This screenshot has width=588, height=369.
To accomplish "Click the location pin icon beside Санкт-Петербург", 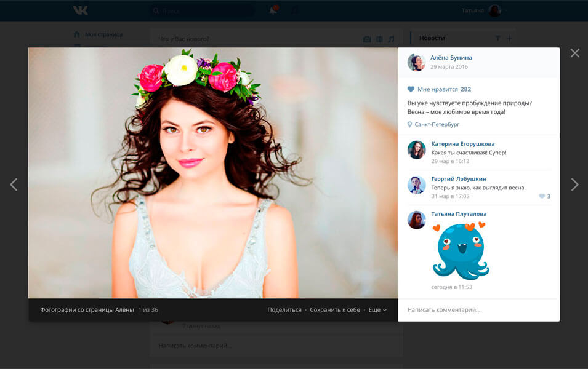I will point(409,124).
